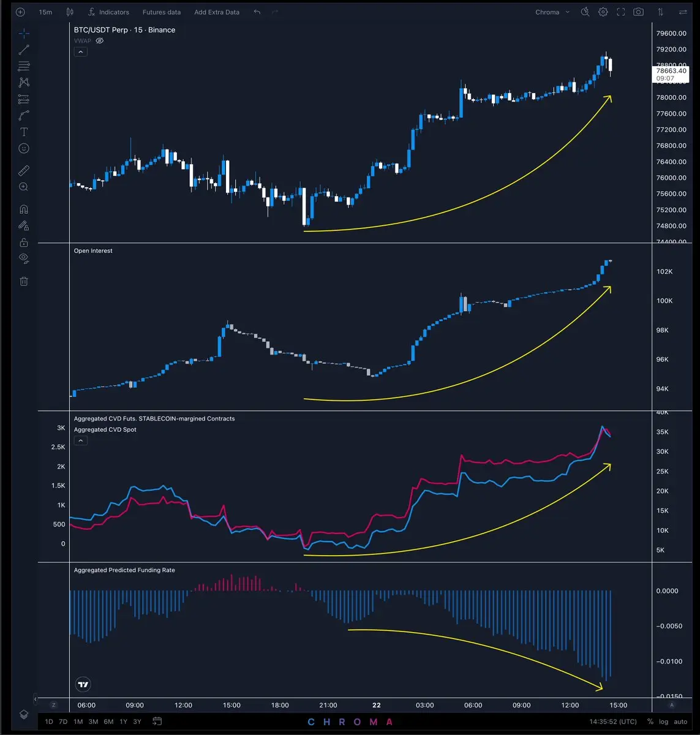
Task: Click the add symbol plus icon
Action: tap(21, 12)
